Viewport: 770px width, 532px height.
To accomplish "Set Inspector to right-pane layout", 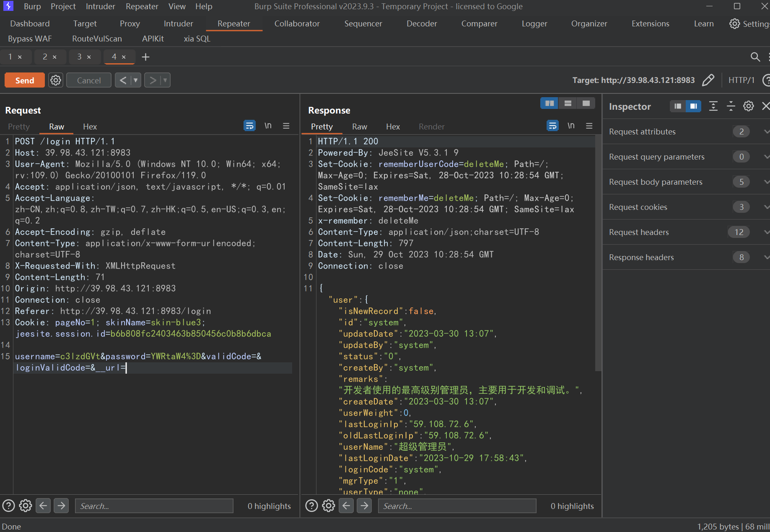I will pos(693,106).
